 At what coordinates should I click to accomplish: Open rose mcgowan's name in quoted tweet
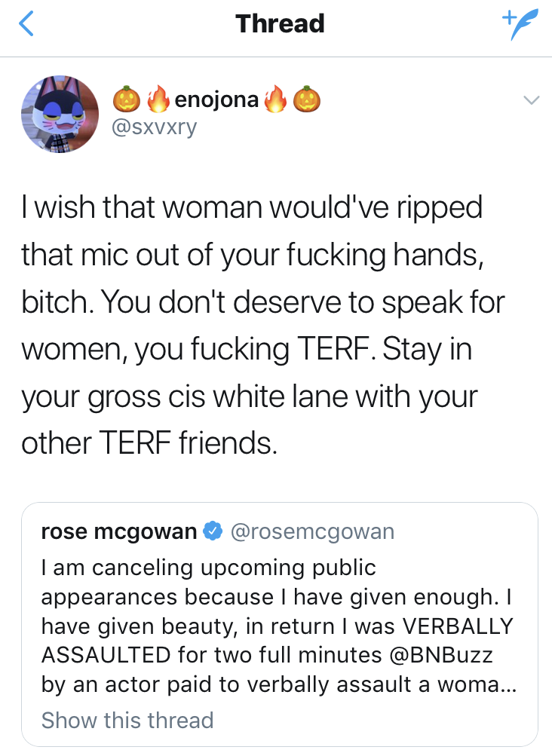[x=118, y=532]
